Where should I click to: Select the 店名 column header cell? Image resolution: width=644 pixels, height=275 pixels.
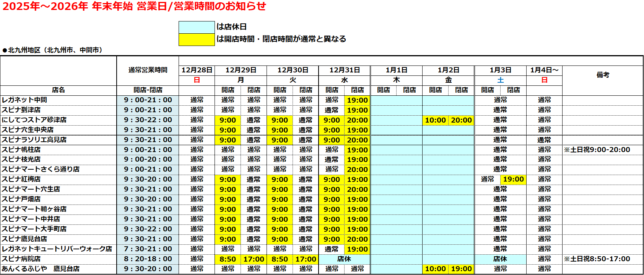click(59, 90)
